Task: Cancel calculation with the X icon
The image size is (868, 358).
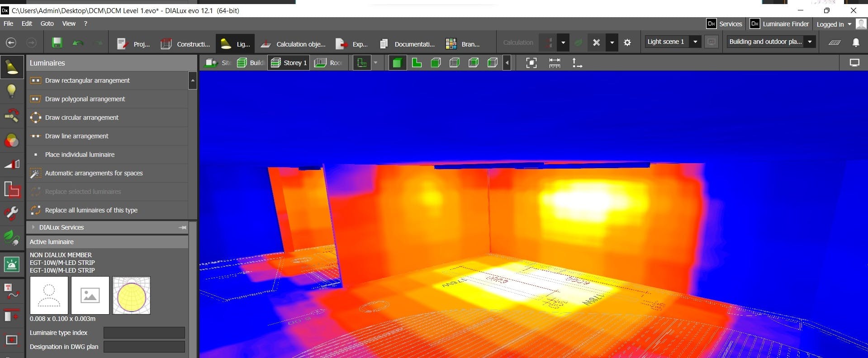Action: tap(597, 42)
